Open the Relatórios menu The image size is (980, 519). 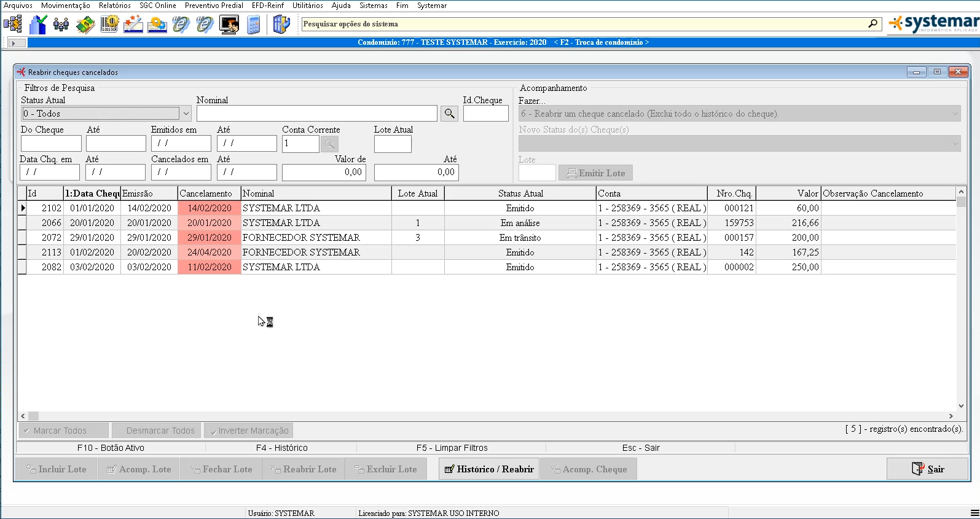114,6
